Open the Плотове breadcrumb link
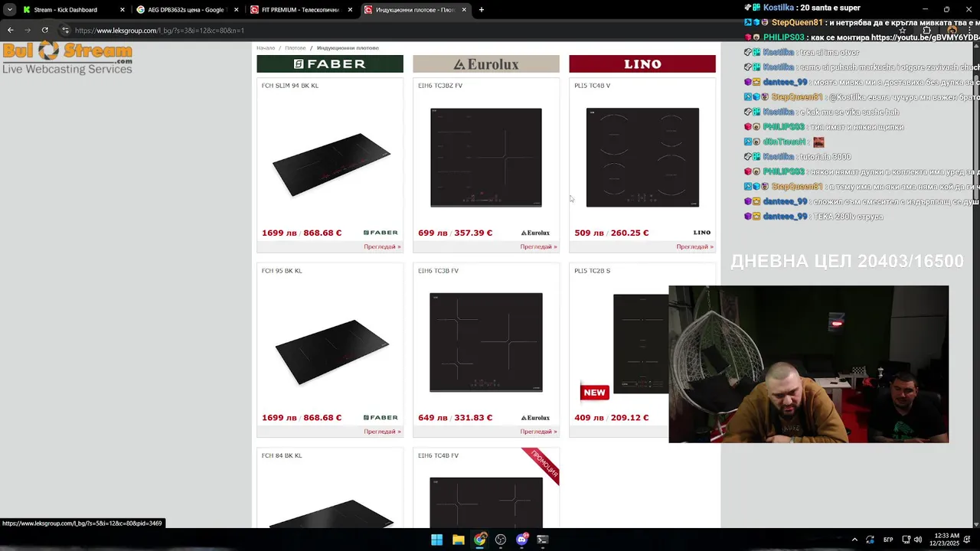 pyautogui.click(x=296, y=48)
